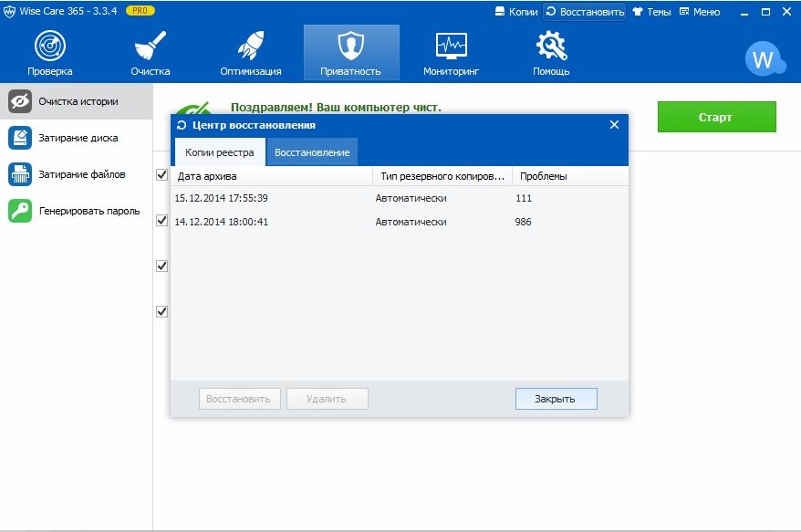Click the Закрыть button
Viewport: 801px width, 532px height.
click(556, 399)
